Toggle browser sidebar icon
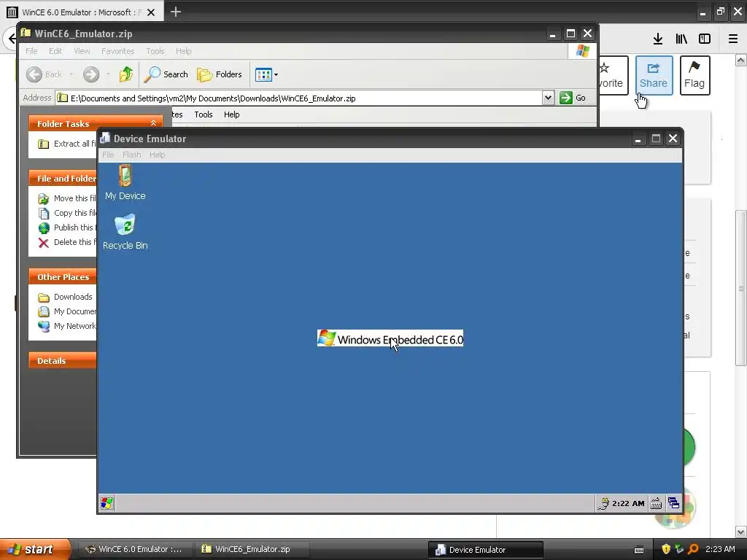The image size is (747, 560). (705, 39)
